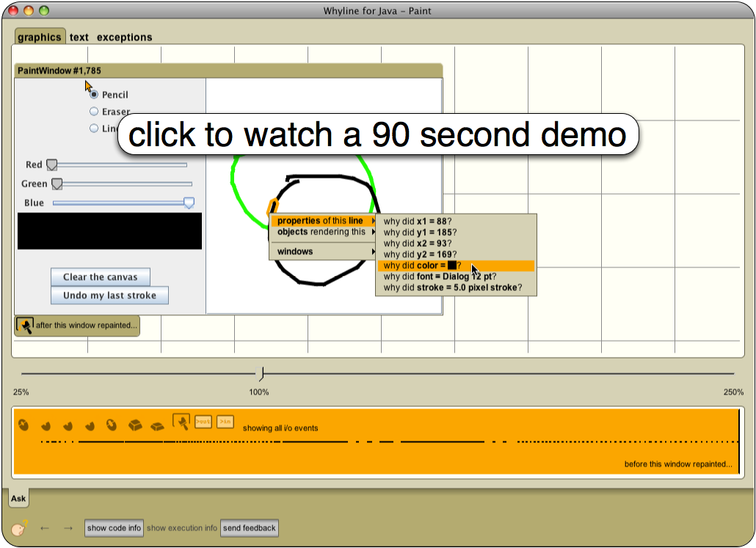Image resolution: width=756 pixels, height=548 pixels.
Task: Click the question-mark face Ask icon
Action: click(20, 527)
